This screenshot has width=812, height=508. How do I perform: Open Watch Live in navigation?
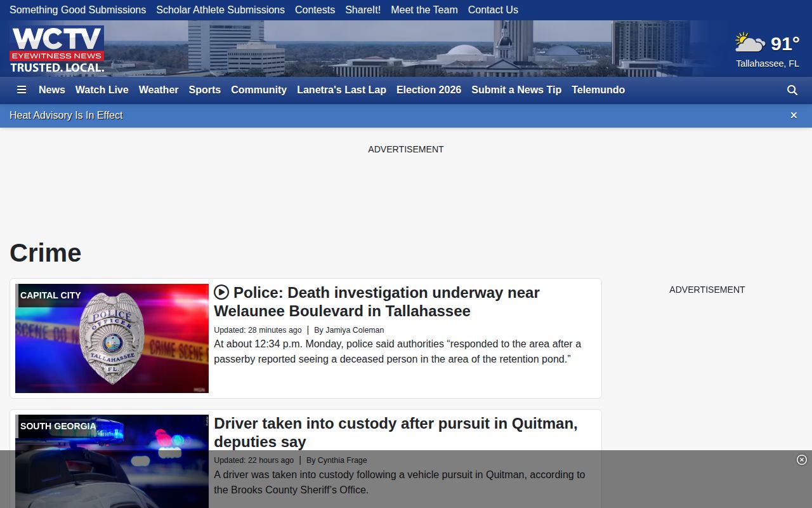point(102,90)
